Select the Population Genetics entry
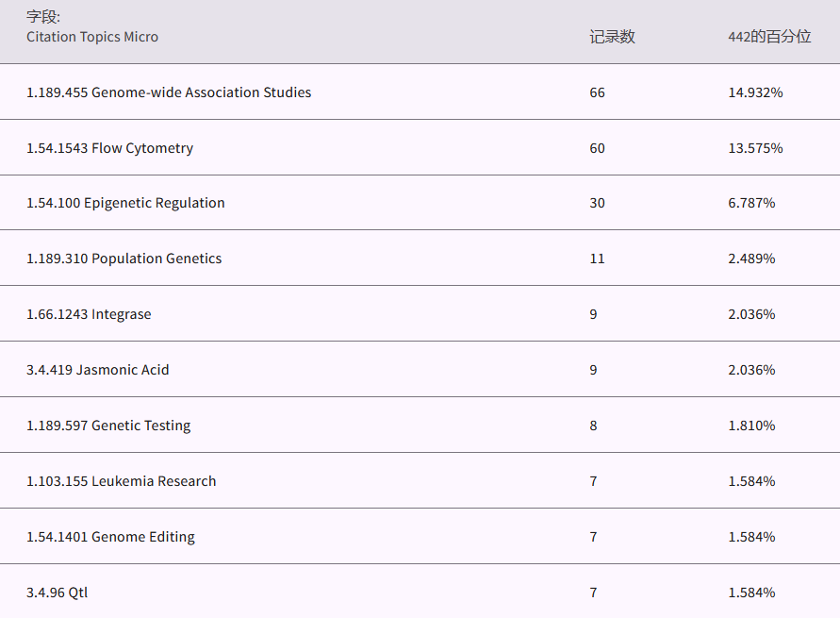840x618 pixels. [124, 259]
